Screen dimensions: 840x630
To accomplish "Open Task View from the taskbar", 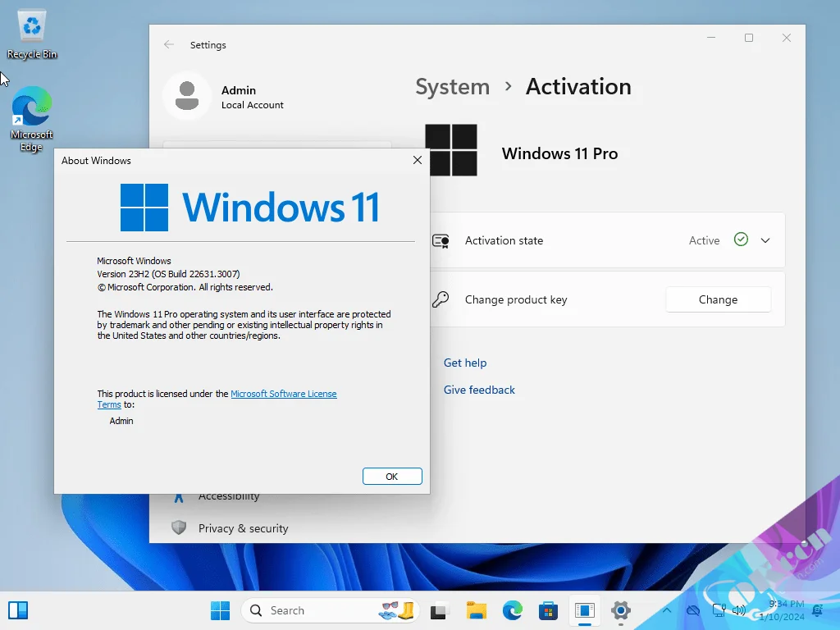I will (439, 610).
